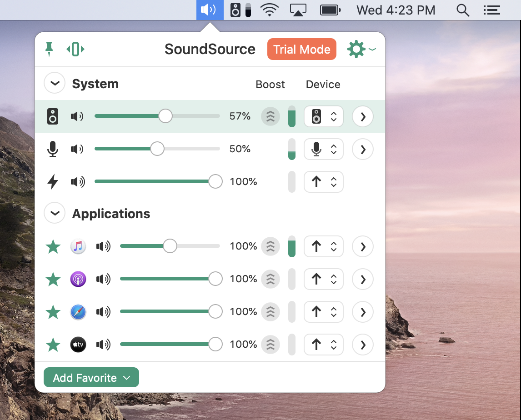
Task: Expand output row advanced options arrow
Action: [x=363, y=117]
